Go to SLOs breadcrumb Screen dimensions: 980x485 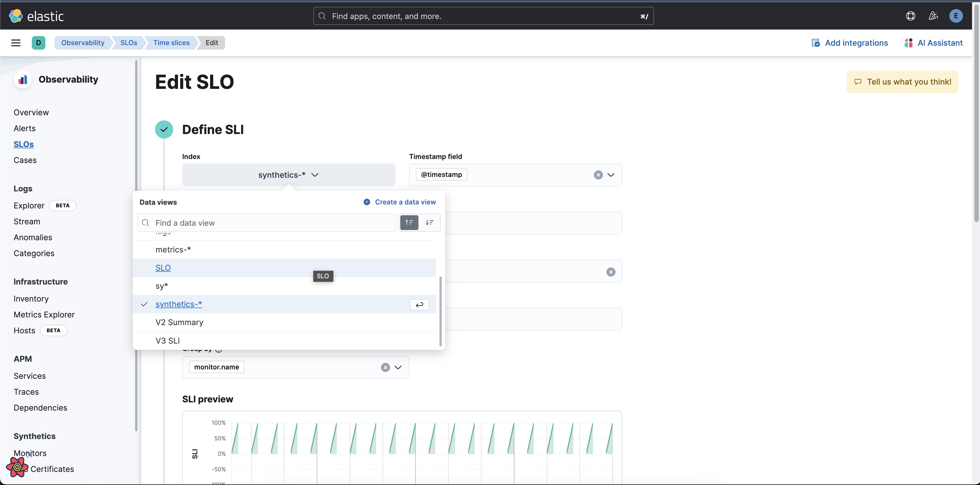click(129, 43)
